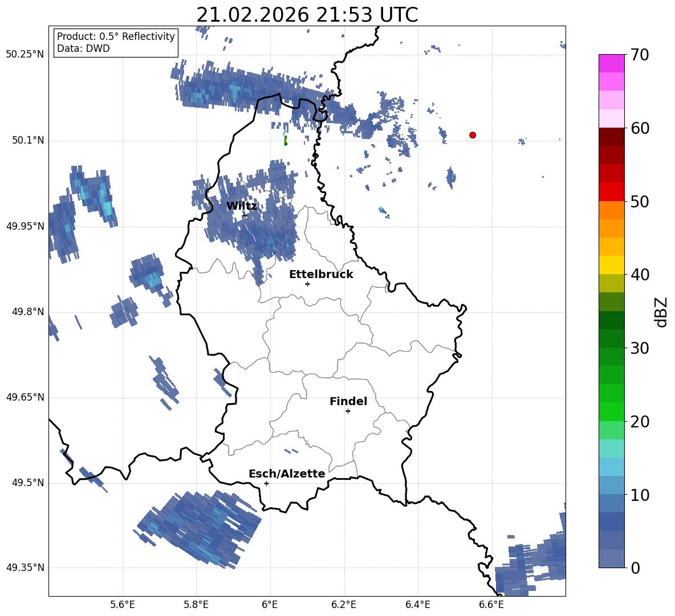This screenshot has height=616, width=675.
Task: Click the Esch/Alzette city label
Action: tap(287, 474)
